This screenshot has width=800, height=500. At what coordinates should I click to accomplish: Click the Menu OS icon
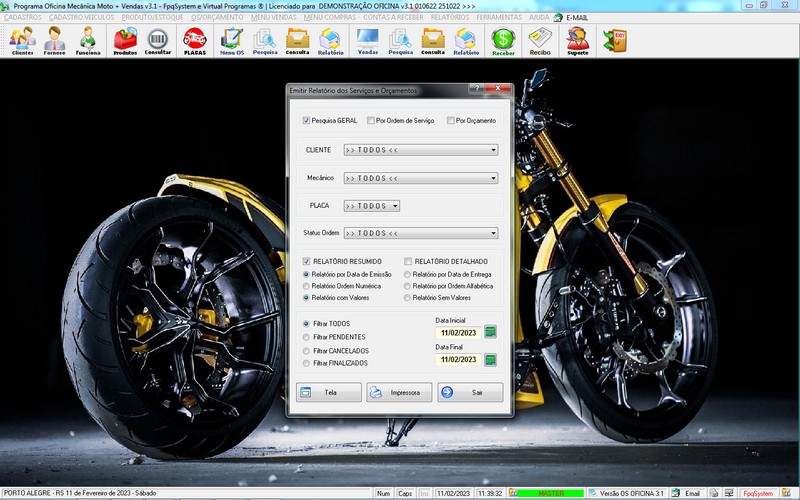[x=232, y=40]
